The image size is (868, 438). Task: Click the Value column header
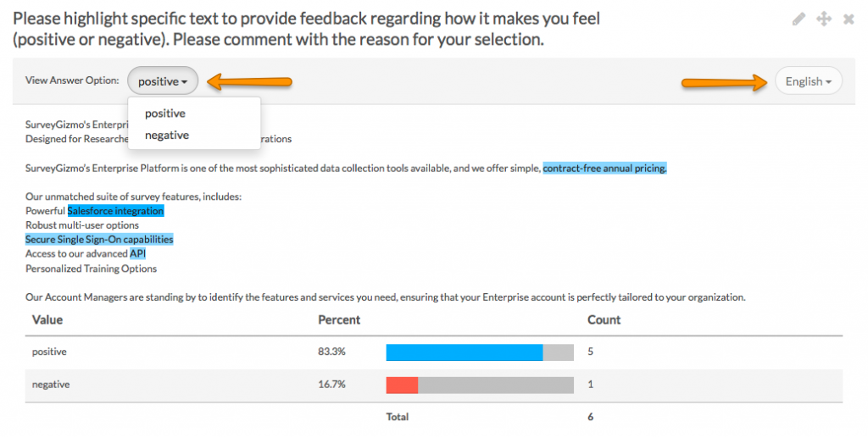pyautogui.click(x=47, y=320)
